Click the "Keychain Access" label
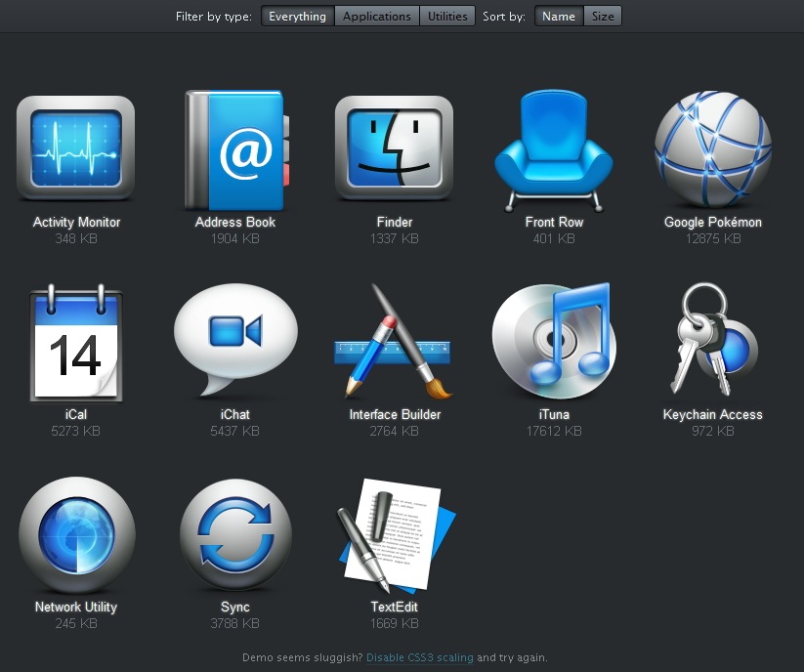Screen dimensions: 804x672 click(713, 415)
